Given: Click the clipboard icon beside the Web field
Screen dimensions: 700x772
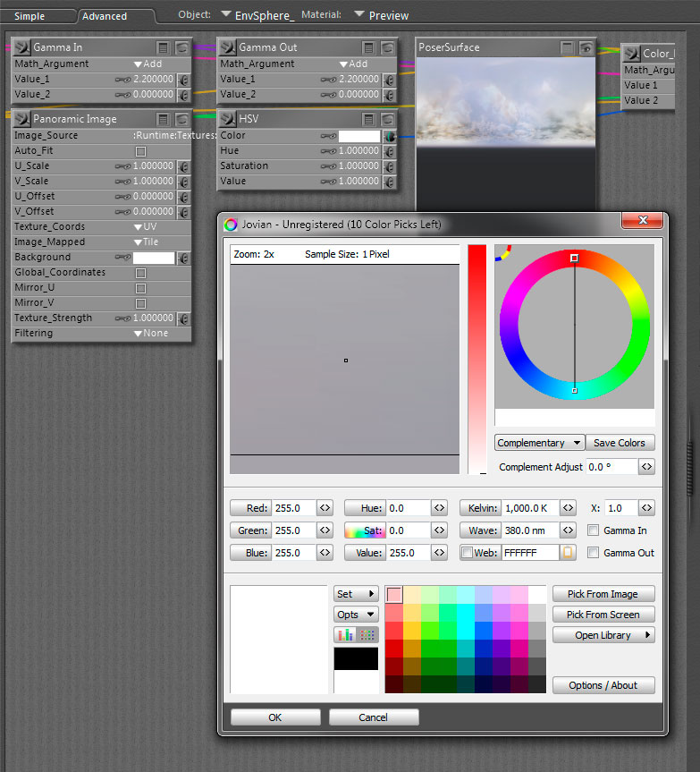Looking at the screenshot, I should [568, 553].
